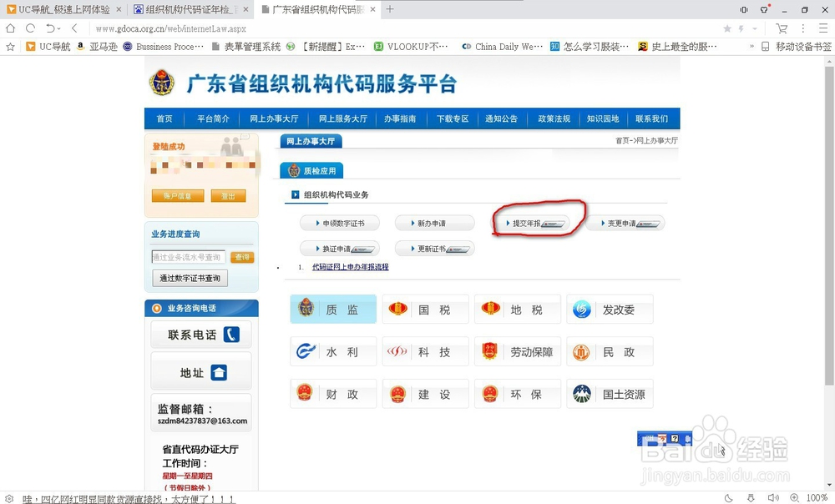
Task: Click the status bar download icon
Action: coord(751,497)
